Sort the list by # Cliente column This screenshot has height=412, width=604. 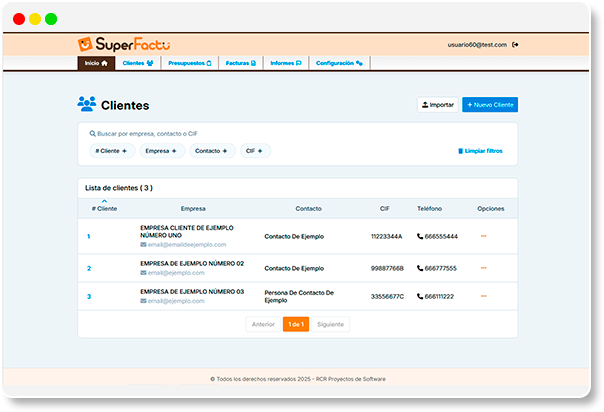(x=104, y=207)
